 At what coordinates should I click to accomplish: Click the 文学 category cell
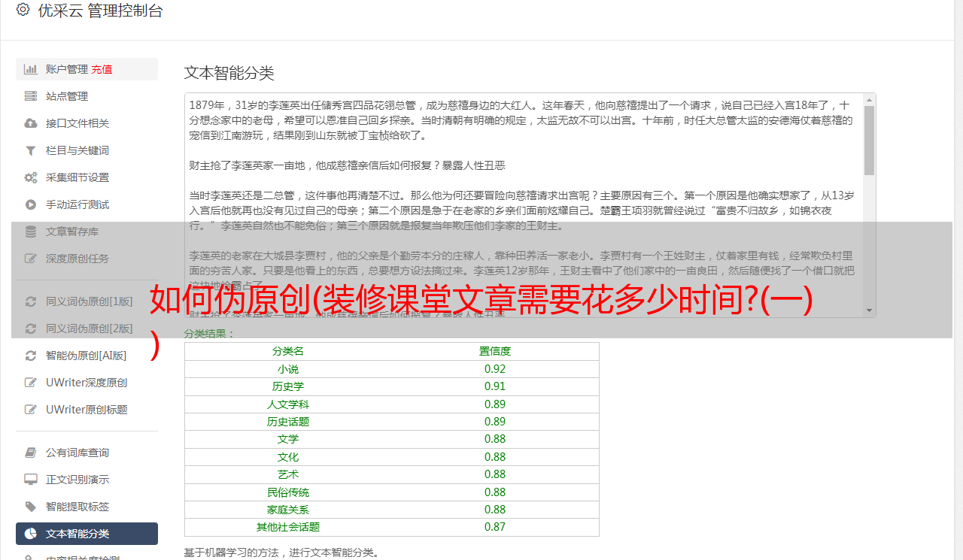(288, 439)
